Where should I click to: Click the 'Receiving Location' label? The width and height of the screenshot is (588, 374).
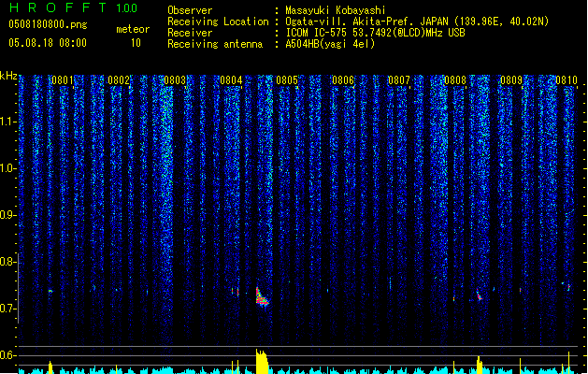coord(218,22)
